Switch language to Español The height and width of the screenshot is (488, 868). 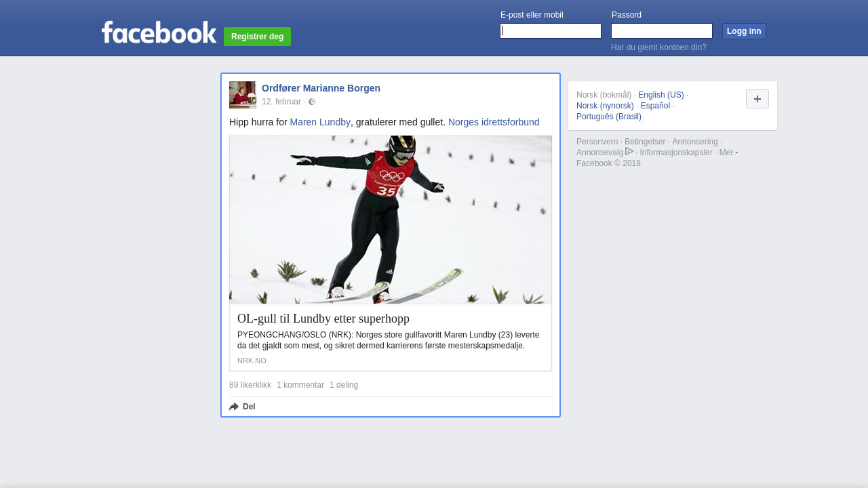655,106
